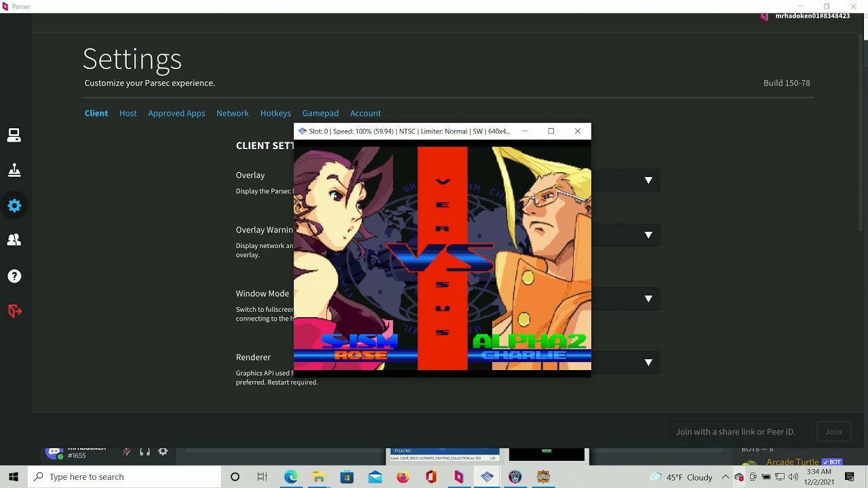Open the Network settings tab
The height and width of the screenshot is (488, 868).
tap(233, 113)
